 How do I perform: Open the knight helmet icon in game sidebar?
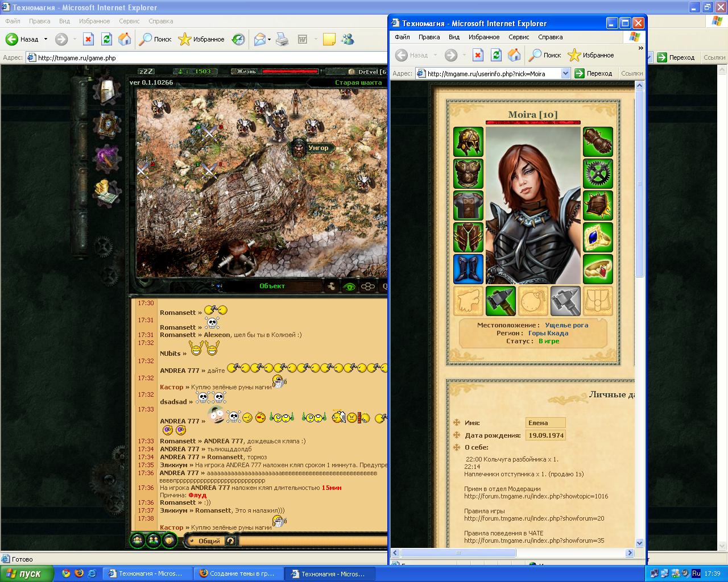click(107, 92)
